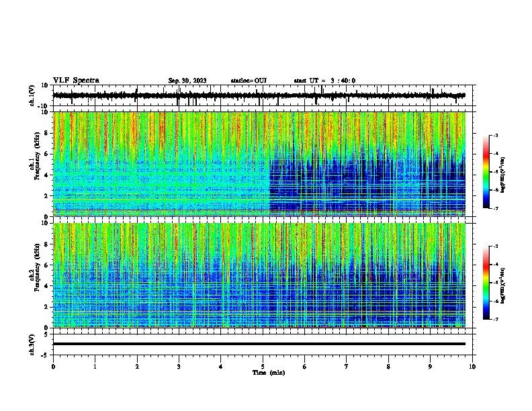Click the "-7" label on the ch.2 color bar
This screenshot has width=532, height=411.
(x=496, y=319)
